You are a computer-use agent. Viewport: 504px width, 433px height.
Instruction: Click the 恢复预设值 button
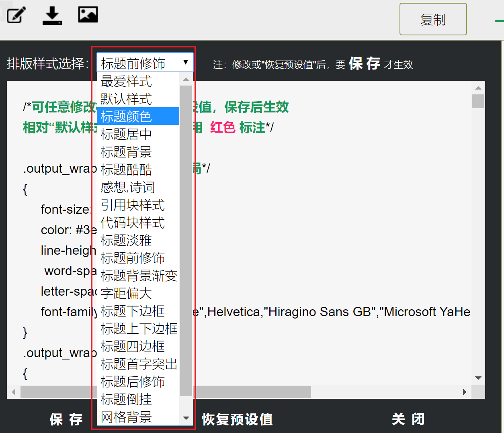click(237, 419)
